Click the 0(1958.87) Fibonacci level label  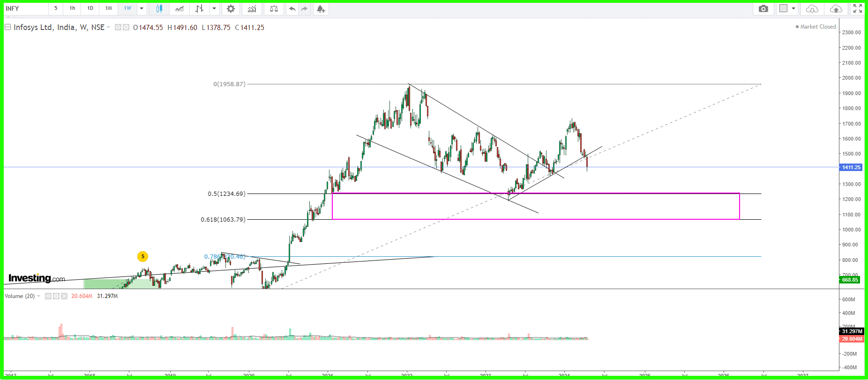point(229,84)
